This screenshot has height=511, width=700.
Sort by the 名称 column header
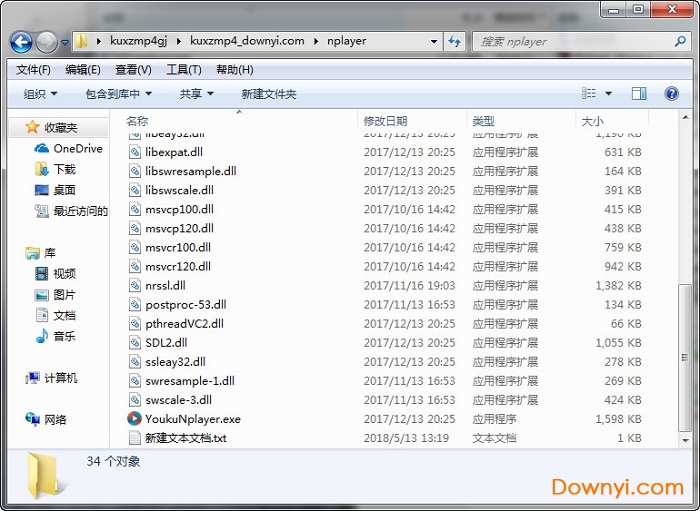(x=137, y=121)
